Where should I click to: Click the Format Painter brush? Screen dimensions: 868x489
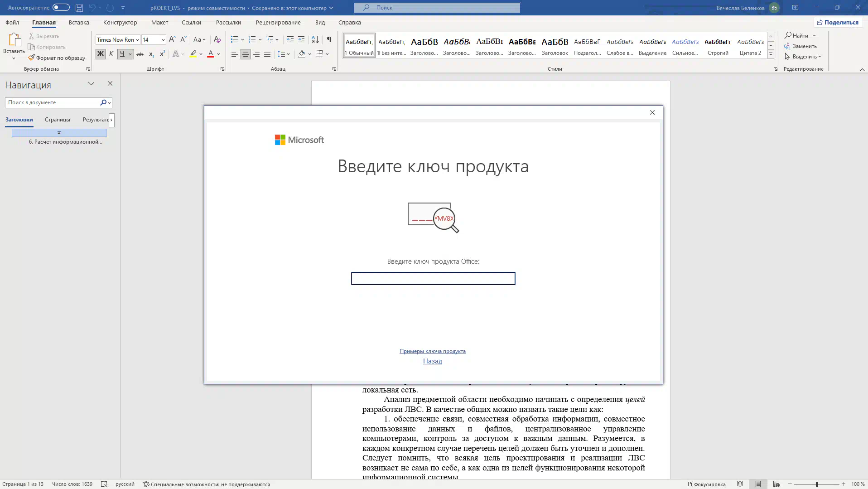(x=31, y=58)
